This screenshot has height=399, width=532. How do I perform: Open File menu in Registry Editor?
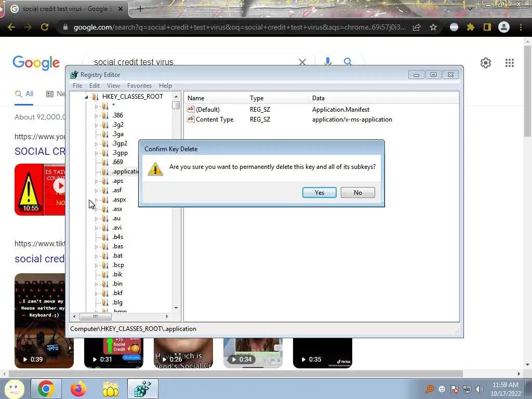tap(77, 86)
